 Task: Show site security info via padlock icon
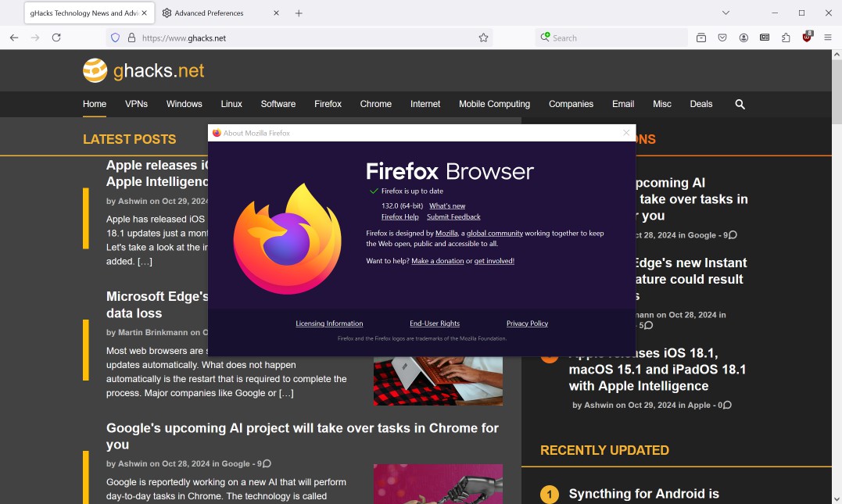pyautogui.click(x=131, y=38)
